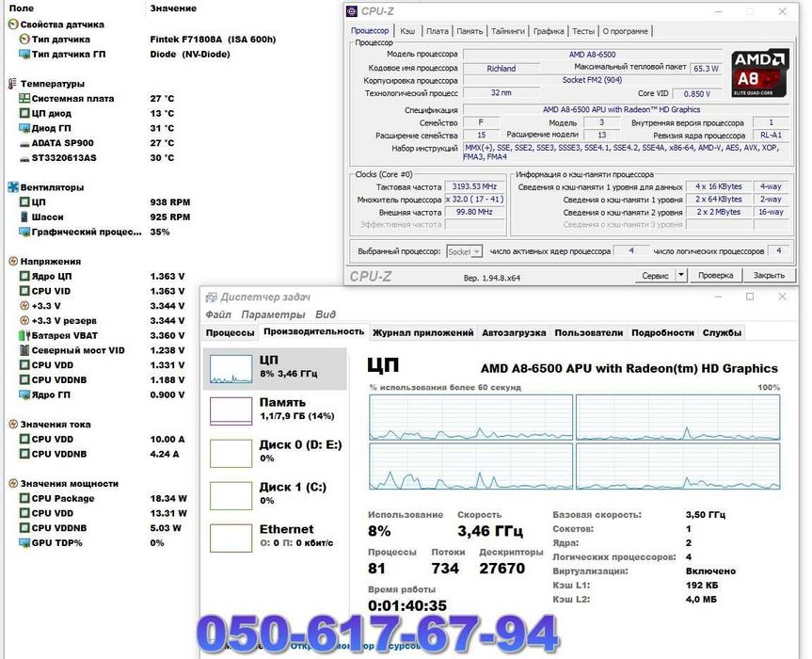Select Диск 1 (C:) in sidebar
This screenshot has width=812, height=659.
point(276,495)
